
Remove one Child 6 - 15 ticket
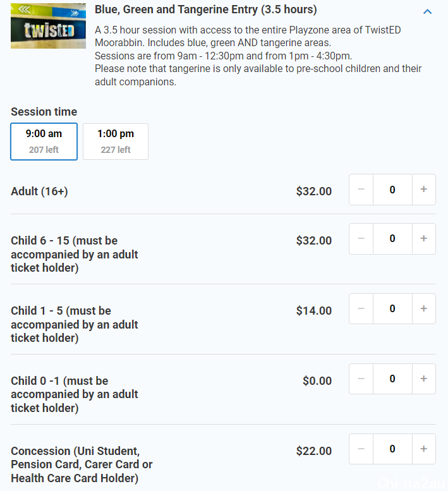(361, 239)
